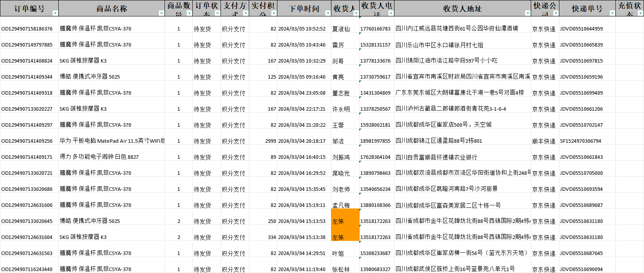Select order number OD1294907141409318

pyautogui.click(x=27, y=93)
